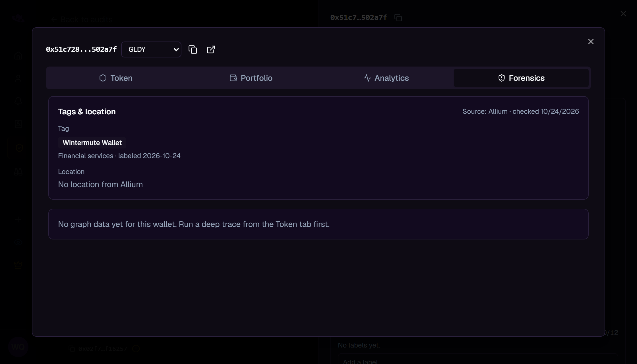This screenshot has width=637, height=364.
Task: Close the background side panel
Action: point(623,14)
